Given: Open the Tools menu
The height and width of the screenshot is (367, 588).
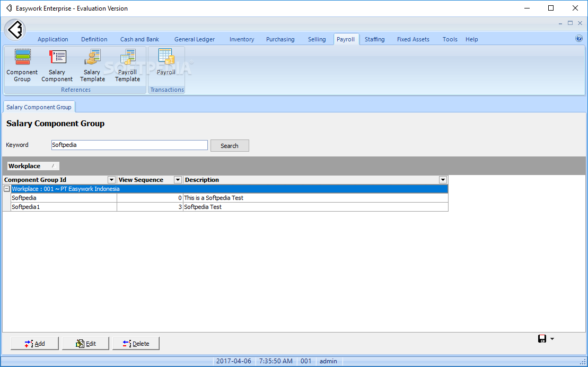Looking at the screenshot, I should click(x=450, y=39).
